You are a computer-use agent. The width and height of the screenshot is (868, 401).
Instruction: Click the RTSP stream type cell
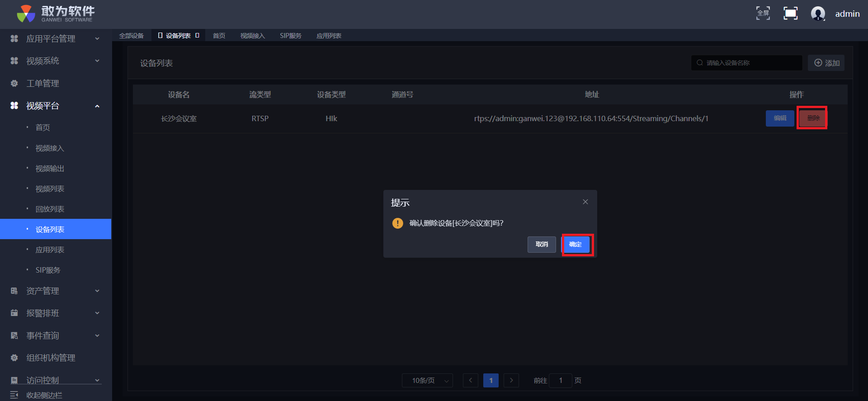pyautogui.click(x=260, y=118)
